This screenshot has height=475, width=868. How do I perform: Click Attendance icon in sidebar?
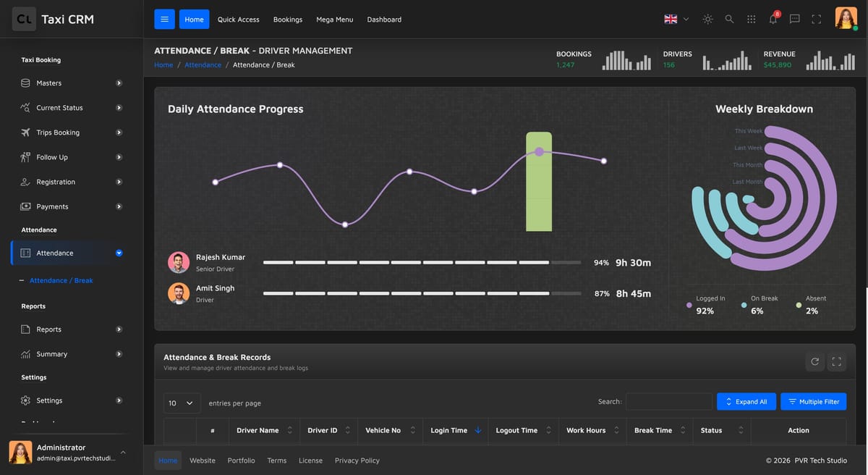coord(25,253)
